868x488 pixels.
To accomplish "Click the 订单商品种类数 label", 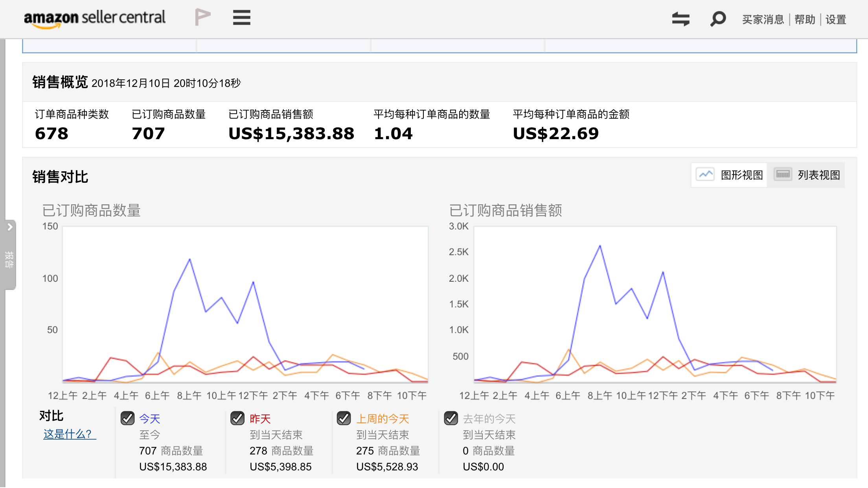I will coord(72,114).
